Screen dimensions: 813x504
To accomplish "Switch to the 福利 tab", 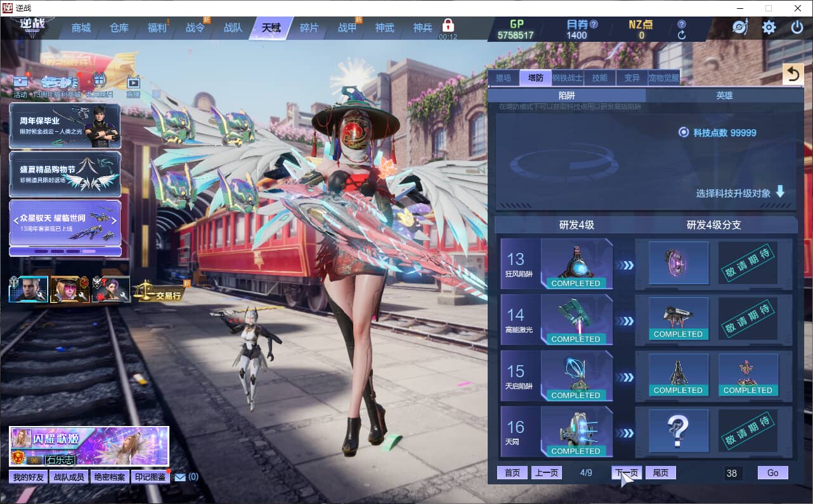I will [157, 28].
